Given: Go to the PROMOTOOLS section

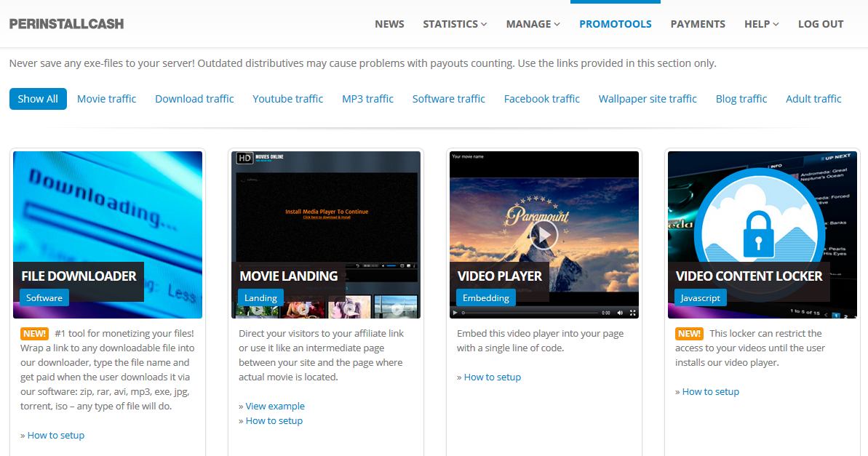Looking at the screenshot, I should [x=615, y=24].
